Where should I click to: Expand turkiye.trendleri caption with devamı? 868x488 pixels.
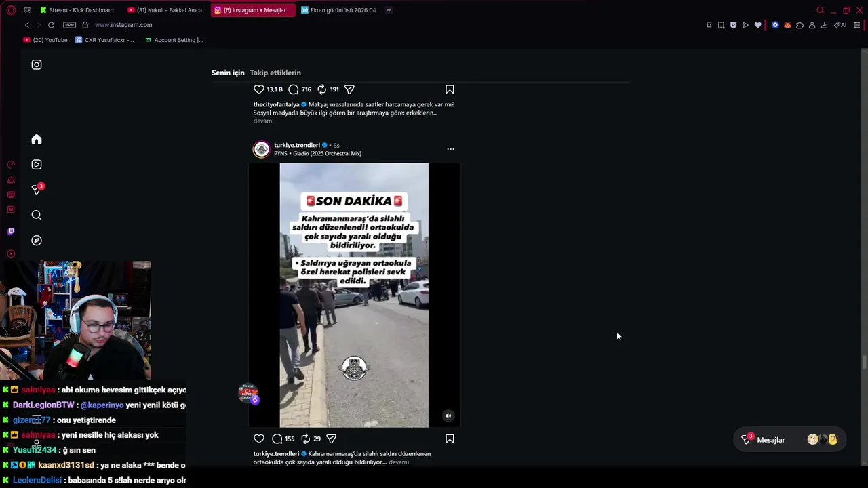pyautogui.click(x=399, y=462)
